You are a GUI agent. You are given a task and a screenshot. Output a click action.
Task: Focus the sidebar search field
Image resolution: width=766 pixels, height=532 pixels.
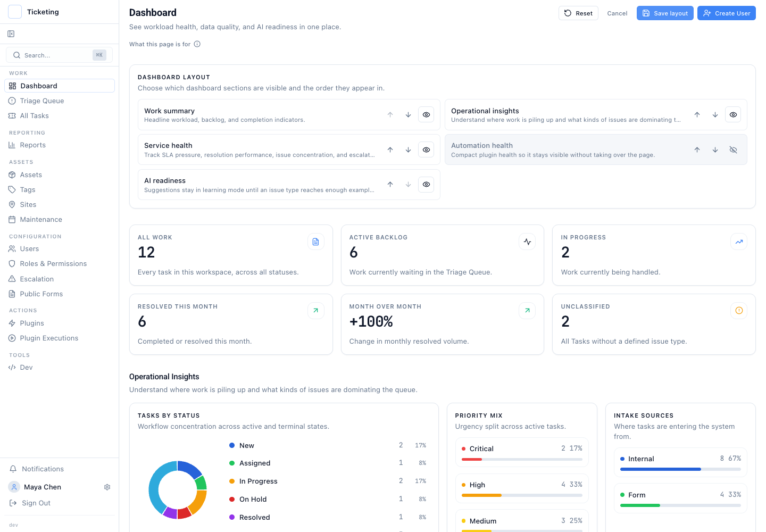(59, 55)
